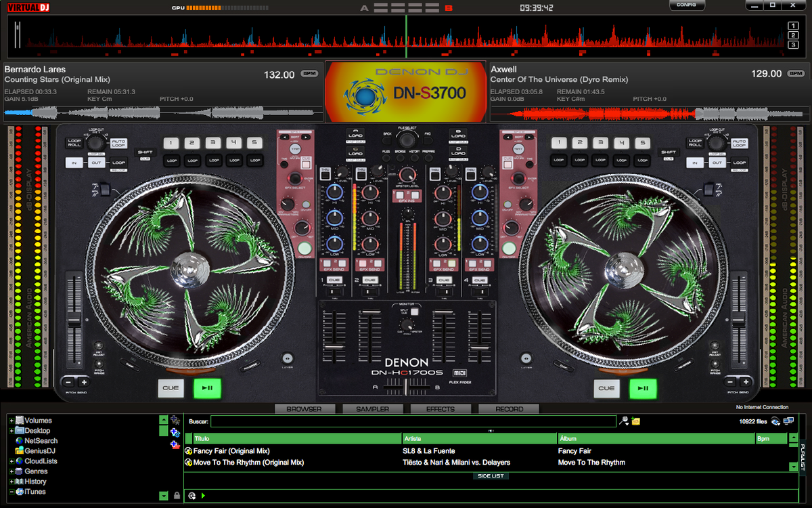Click the network computers icon

[x=788, y=421]
